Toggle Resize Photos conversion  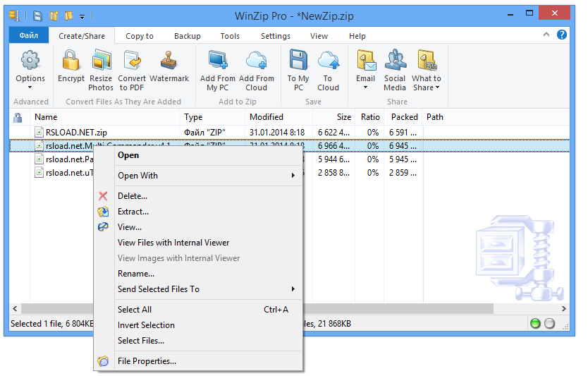pos(102,61)
